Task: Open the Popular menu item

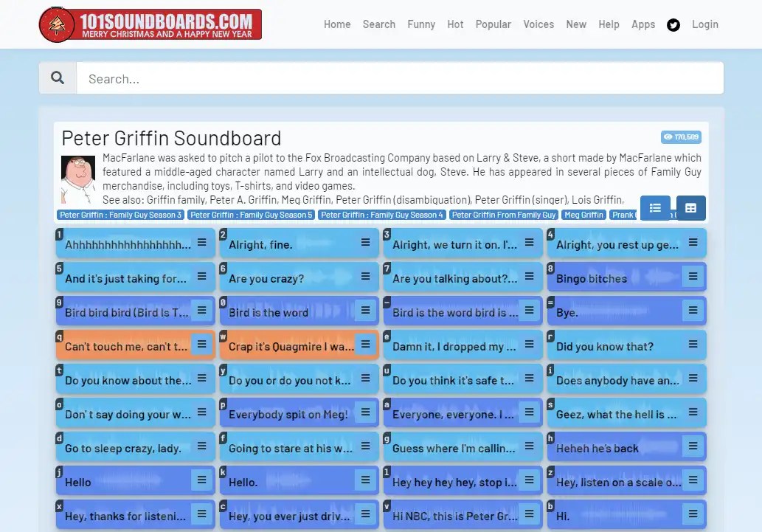Action: 493,24
